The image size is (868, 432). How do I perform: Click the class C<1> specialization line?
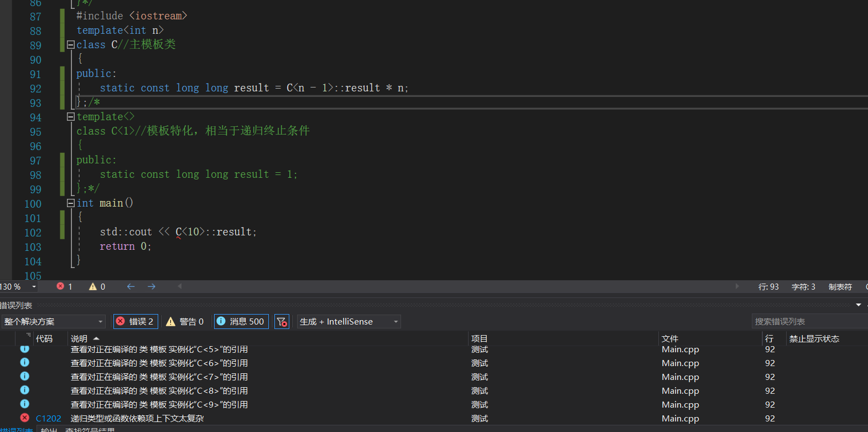point(193,131)
